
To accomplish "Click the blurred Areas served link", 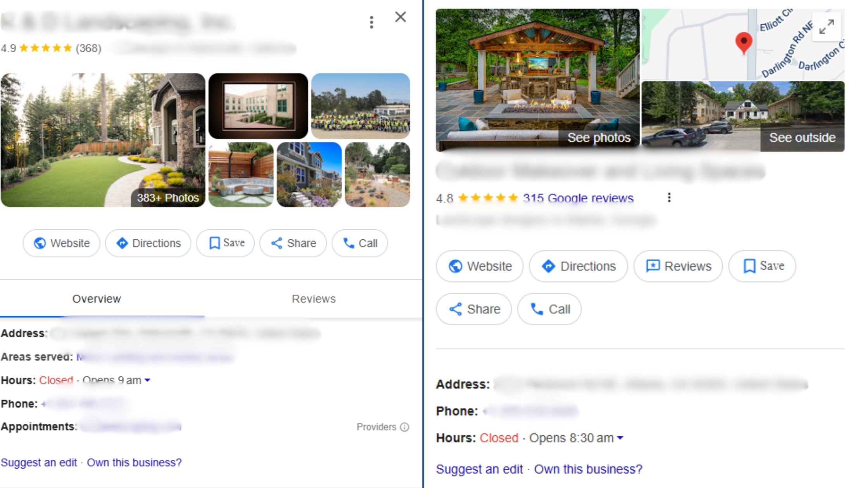I will [x=155, y=357].
